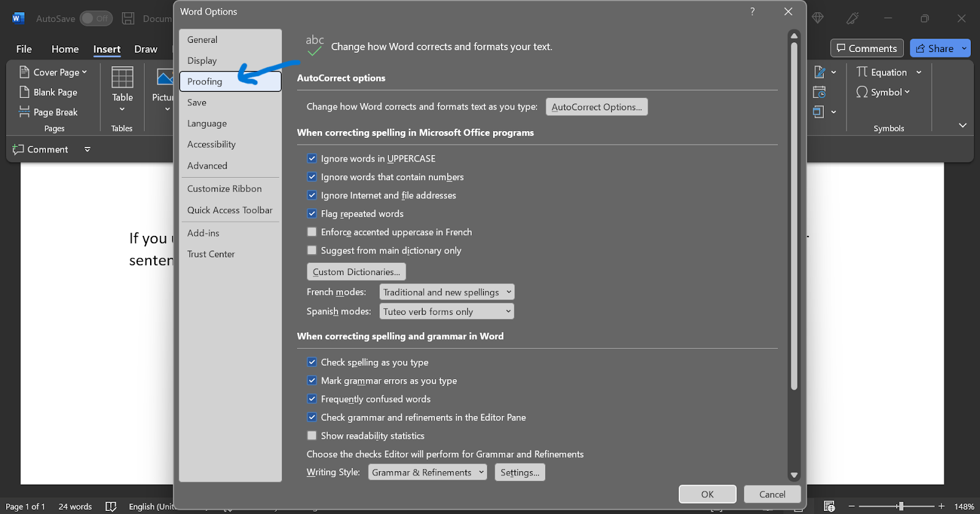Expand the Equation dropdown arrow
Image resolution: width=980 pixels, height=514 pixels.
pos(919,72)
